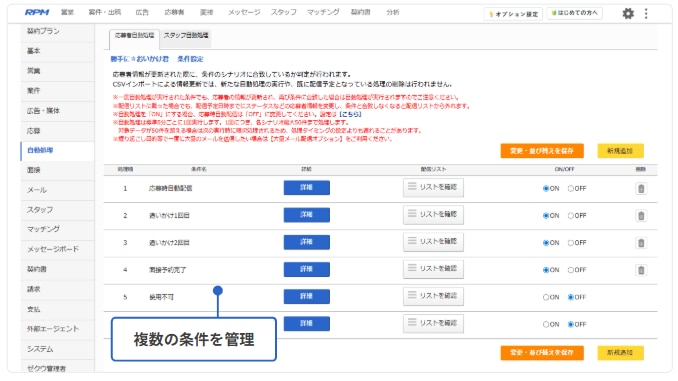Click リストを確認 for row 4 面接予約完了
Viewport: 678px width, 381px height.
(433, 269)
